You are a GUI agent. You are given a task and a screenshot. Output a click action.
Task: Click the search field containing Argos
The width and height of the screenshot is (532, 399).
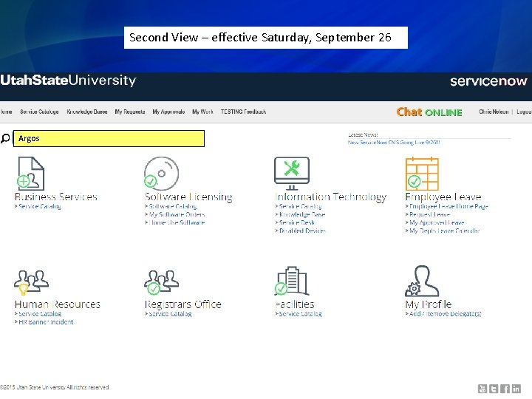coord(109,138)
